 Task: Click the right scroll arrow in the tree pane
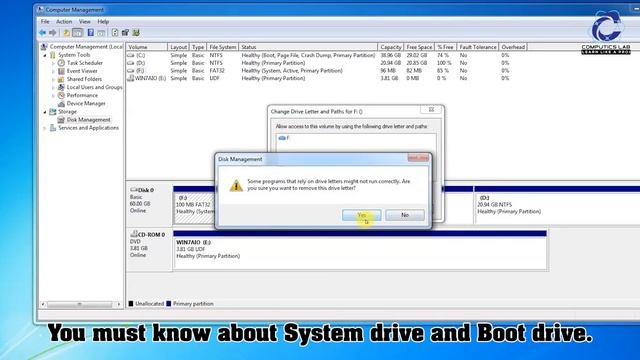point(119,304)
